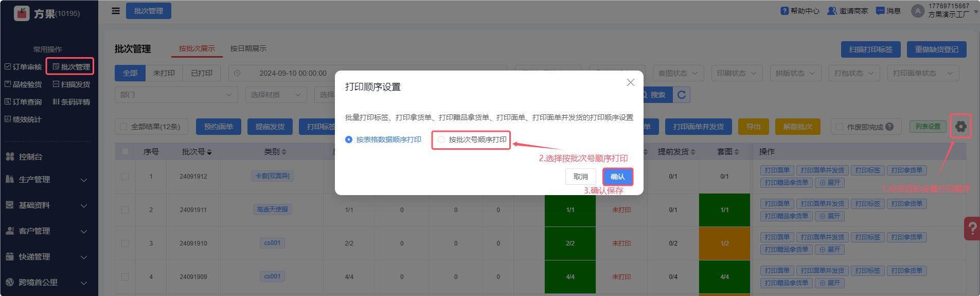The width and height of the screenshot is (980, 296).
Task: Click the refresh icon next to 搜索
Action: tap(682, 95)
